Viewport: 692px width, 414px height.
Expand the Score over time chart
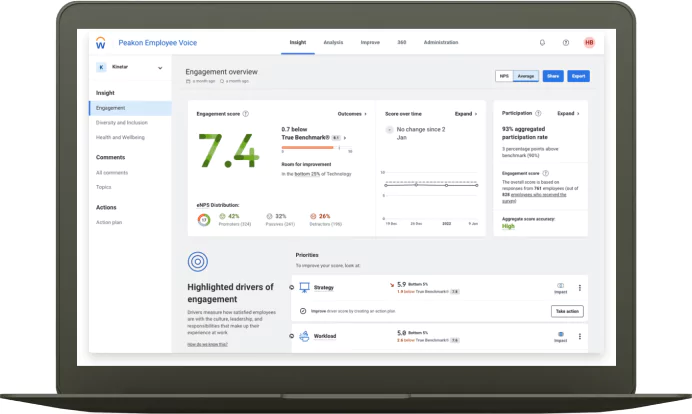466,114
